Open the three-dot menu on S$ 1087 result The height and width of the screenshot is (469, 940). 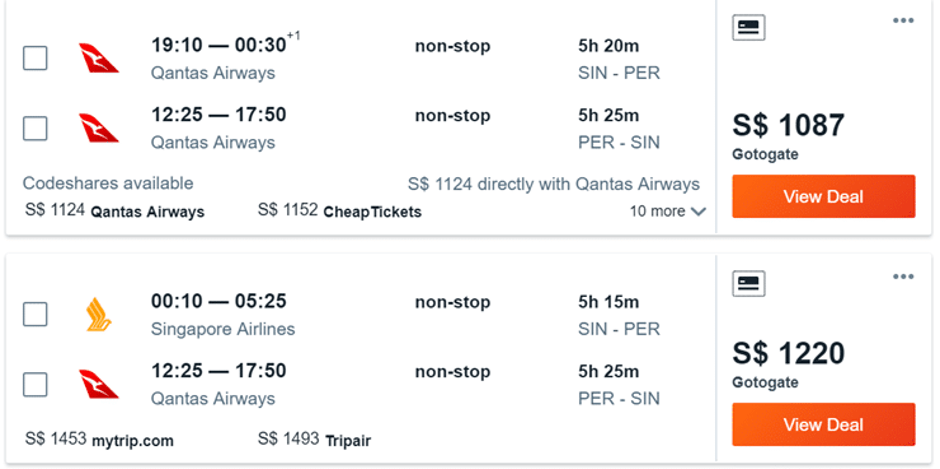point(903,21)
